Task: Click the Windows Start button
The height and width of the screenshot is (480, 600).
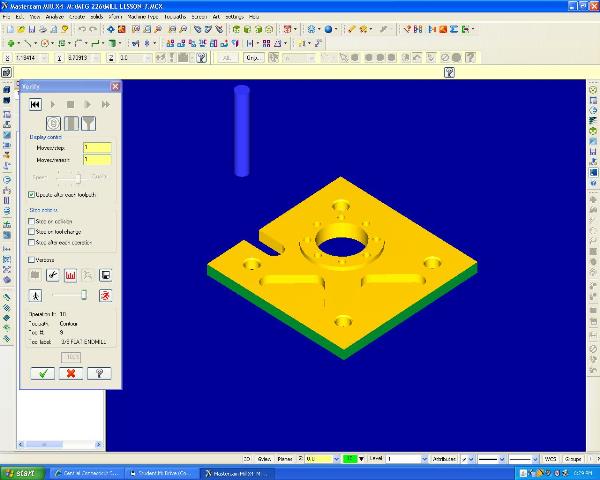Action: (x=20, y=472)
